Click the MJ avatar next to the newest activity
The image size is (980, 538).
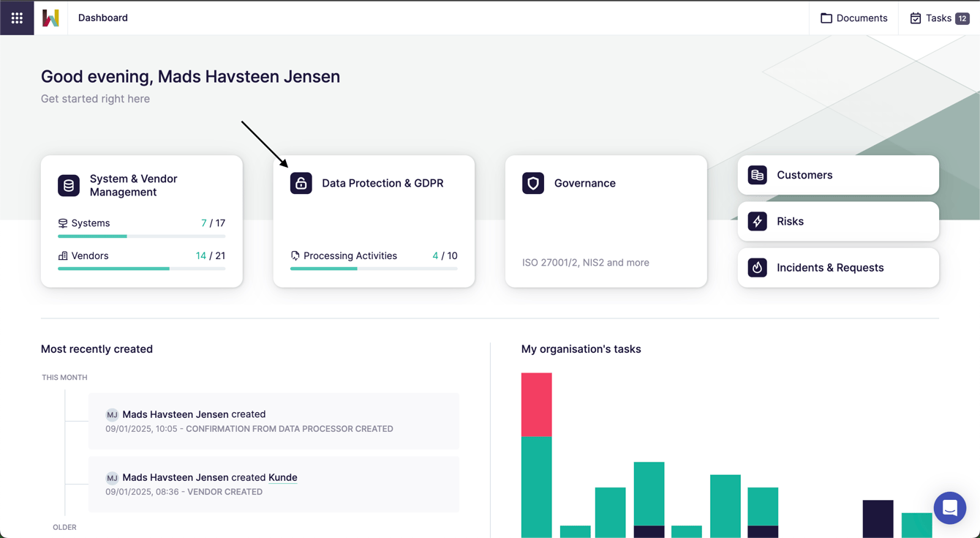(x=113, y=414)
